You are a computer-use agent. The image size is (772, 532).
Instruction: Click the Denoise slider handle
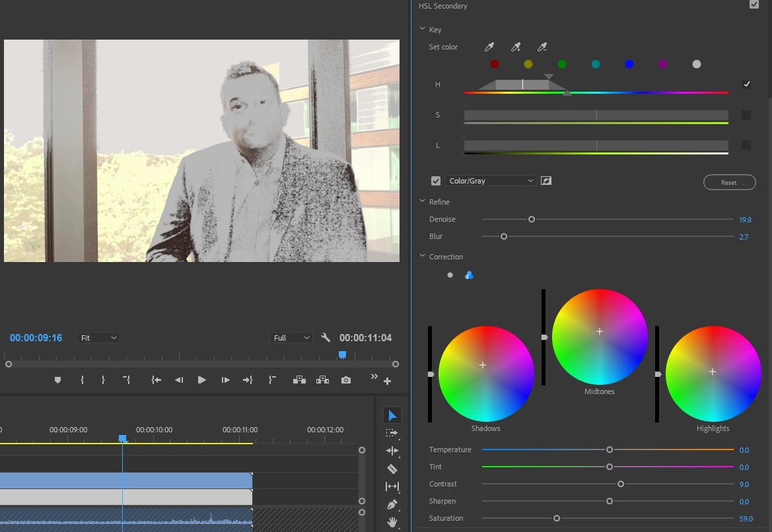pyautogui.click(x=531, y=220)
